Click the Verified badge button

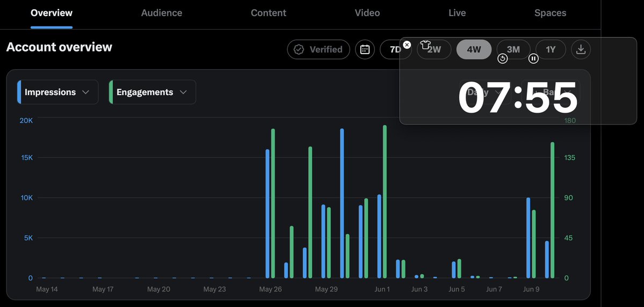tap(319, 50)
